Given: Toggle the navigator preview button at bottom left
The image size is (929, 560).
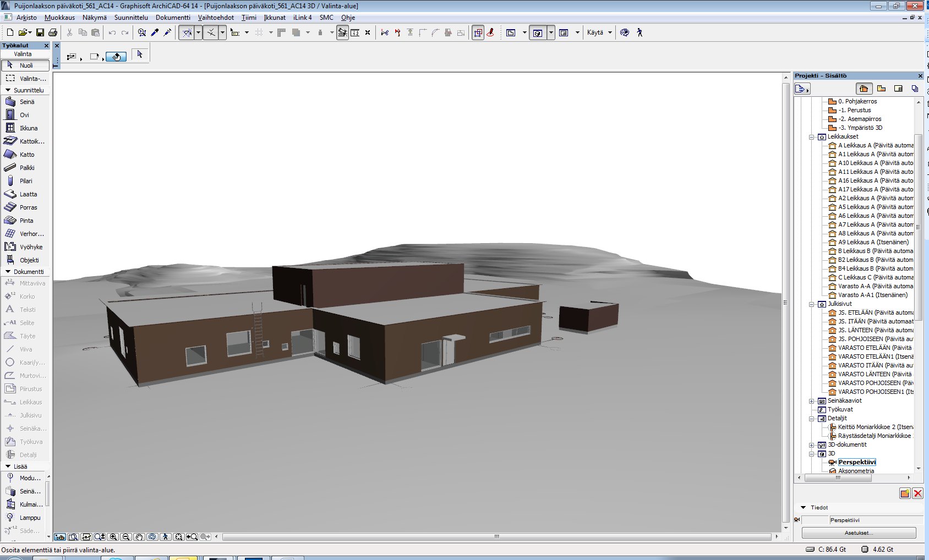Looking at the screenshot, I should click(60, 537).
